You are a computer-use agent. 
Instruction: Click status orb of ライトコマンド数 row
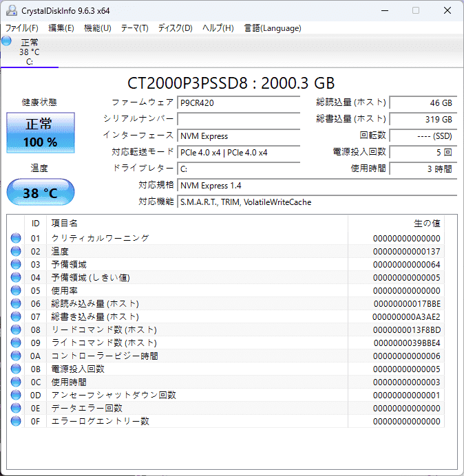pyautogui.click(x=16, y=343)
